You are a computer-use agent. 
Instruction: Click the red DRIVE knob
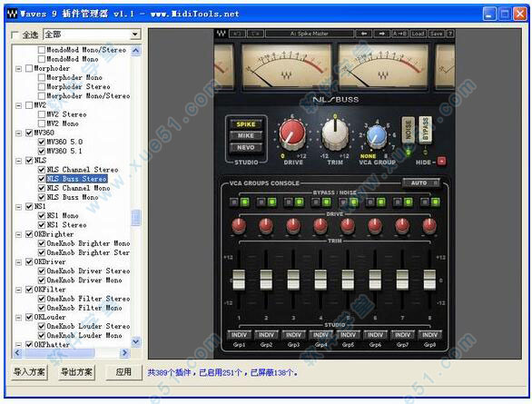(292, 134)
